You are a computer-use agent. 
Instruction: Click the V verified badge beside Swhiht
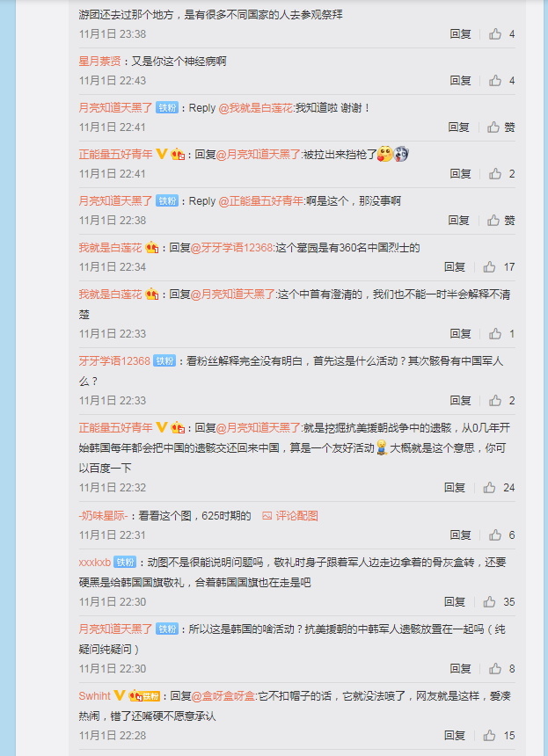pos(120,695)
